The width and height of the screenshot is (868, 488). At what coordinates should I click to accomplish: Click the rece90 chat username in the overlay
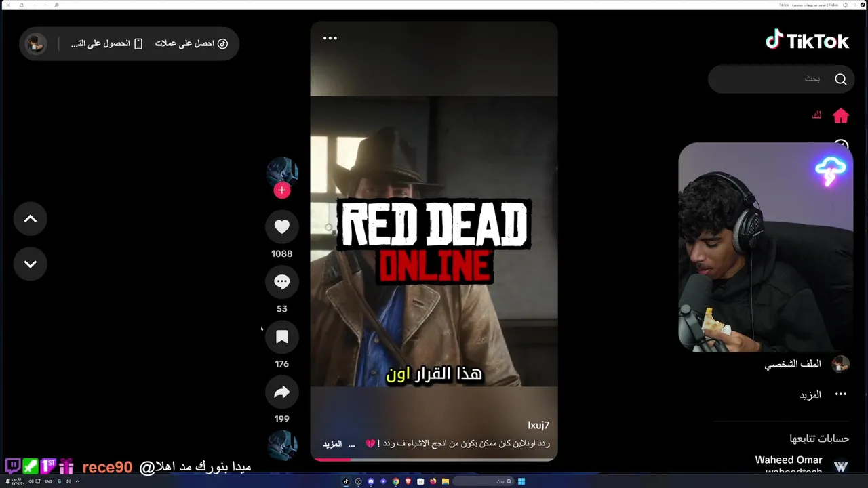(107, 467)
